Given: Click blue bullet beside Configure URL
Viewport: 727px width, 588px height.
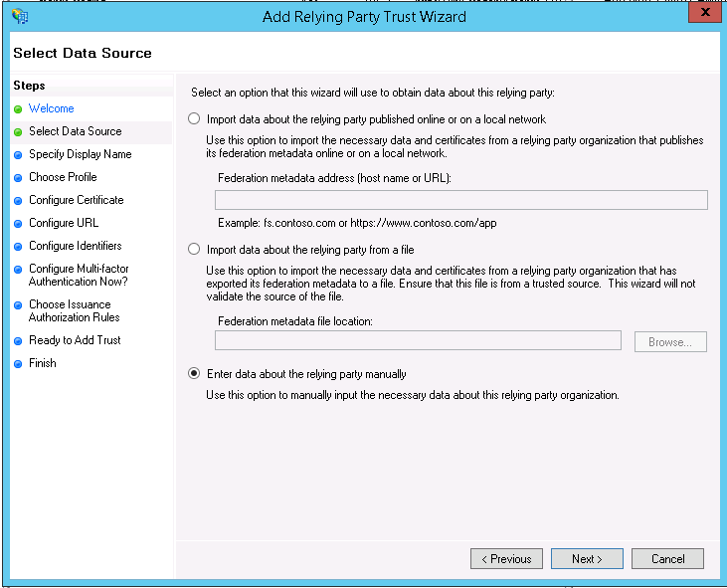Looking at the screenshot, I should 18,224.
